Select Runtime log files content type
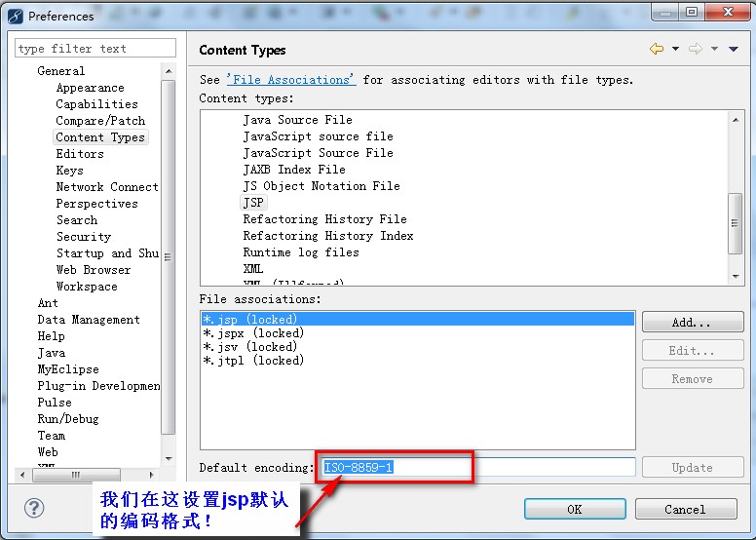The width and height of the screenshot is (756, 540). coord(301,252)
